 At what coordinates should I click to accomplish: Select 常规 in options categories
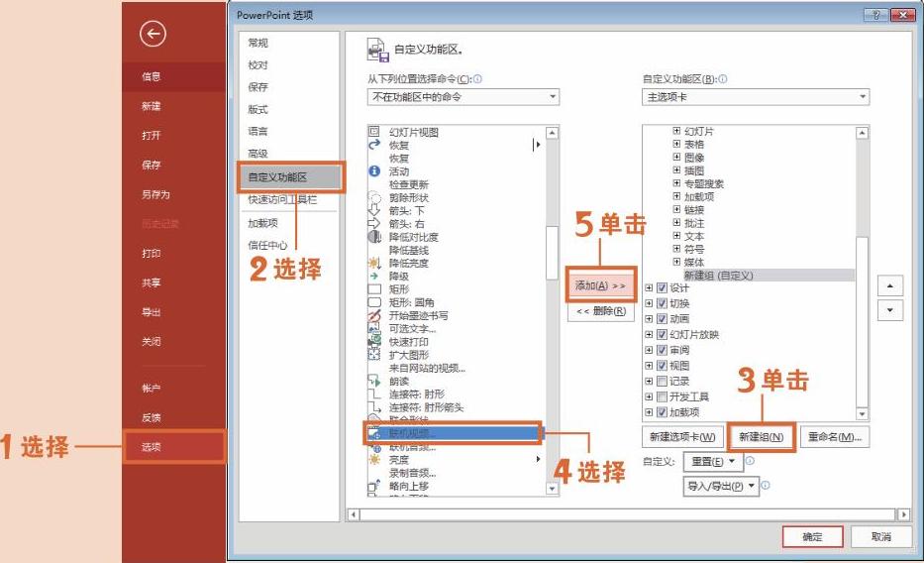click(x=258, y=43)
